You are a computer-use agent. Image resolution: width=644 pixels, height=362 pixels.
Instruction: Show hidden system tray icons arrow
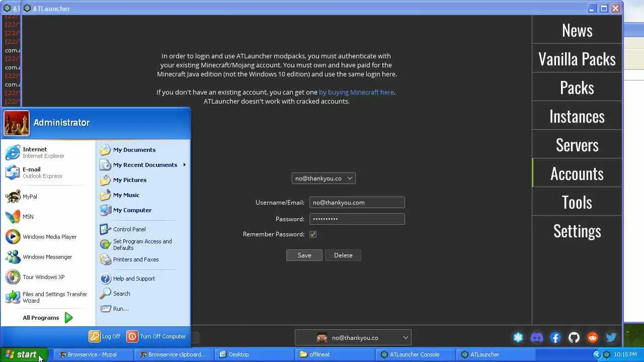[x=597, y=354]
